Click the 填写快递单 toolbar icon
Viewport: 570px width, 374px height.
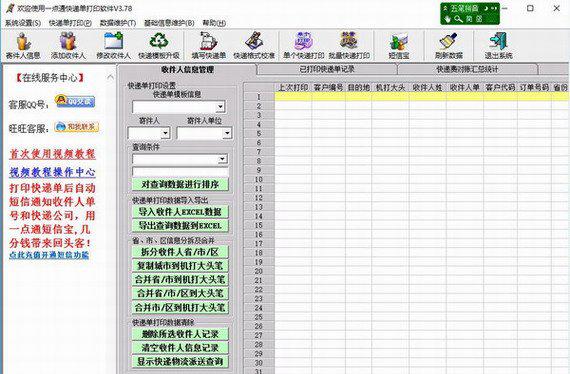click(209, 45)
